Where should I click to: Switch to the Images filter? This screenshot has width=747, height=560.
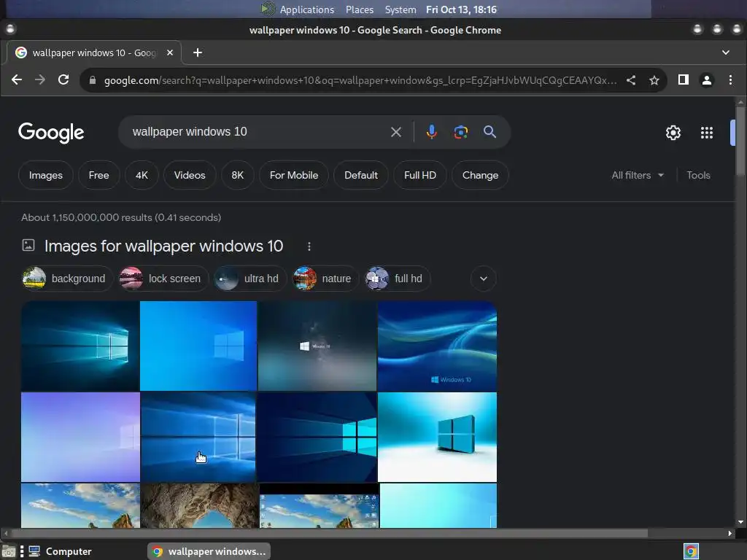pos(46,175)
